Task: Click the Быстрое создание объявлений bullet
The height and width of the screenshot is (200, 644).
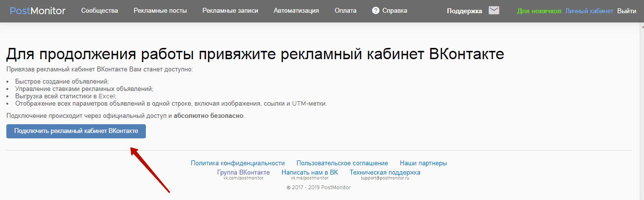Action: [x=62, y=81]
